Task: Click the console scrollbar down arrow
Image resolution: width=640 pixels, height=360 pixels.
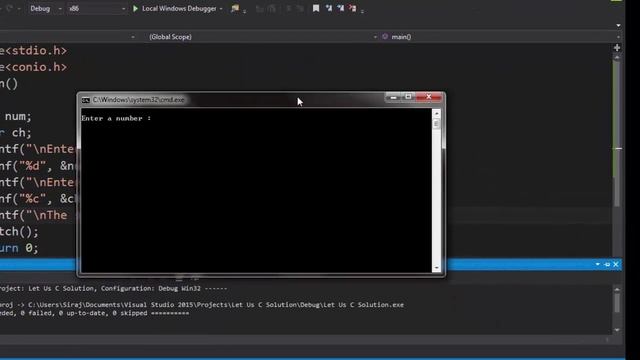Action: point(436,268)
